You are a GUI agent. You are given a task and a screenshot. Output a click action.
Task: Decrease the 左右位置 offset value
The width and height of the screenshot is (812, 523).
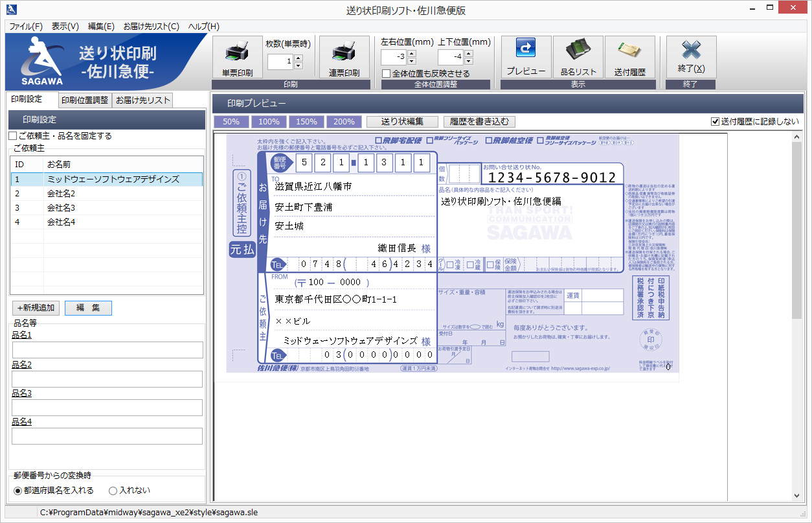pos(412,60)
